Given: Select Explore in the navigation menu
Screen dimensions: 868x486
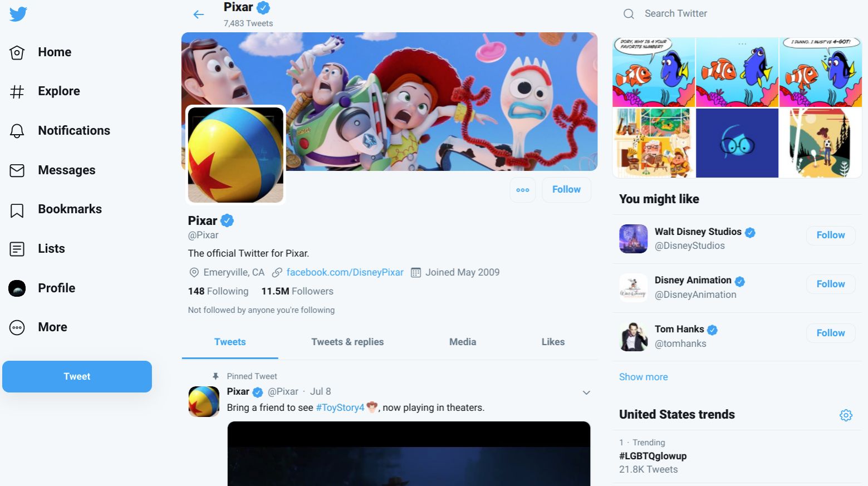Looking at the screenshot, I should pos(59,91).
